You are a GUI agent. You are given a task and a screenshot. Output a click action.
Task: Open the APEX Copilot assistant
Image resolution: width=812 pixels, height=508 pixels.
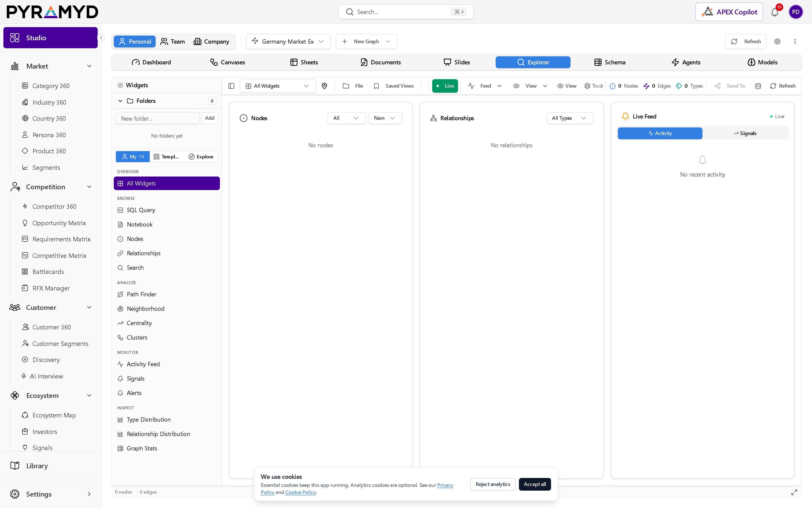point(729,12)
